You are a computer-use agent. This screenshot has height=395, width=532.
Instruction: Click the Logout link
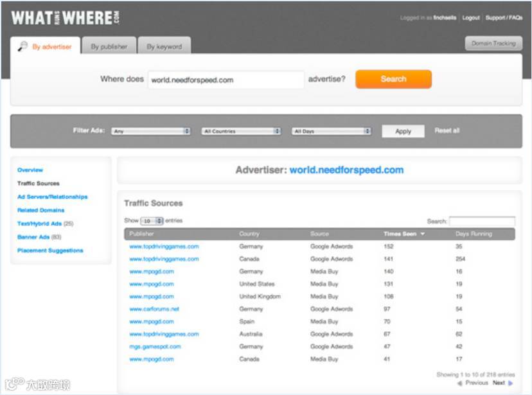coord(471,17)
